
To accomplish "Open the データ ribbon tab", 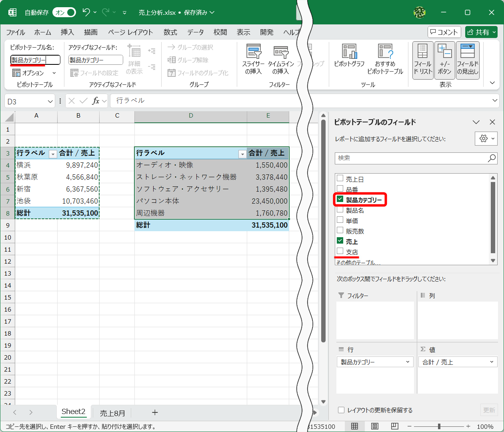I will (196, 32).
